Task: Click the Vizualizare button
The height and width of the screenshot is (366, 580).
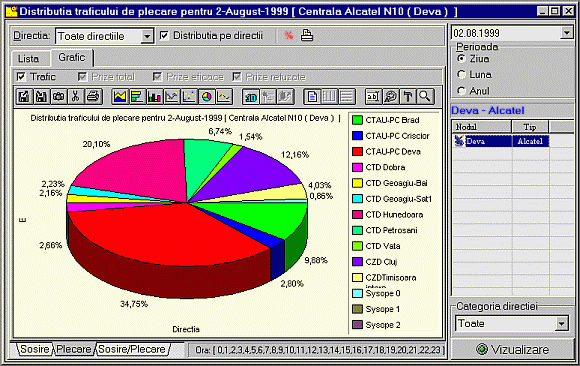Action: 513,349
